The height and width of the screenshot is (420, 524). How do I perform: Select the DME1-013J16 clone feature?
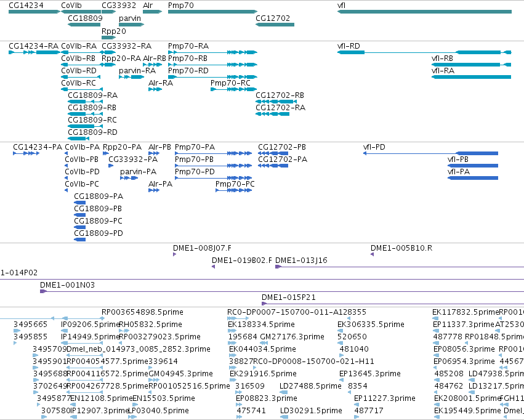click(x=400, y=267)
